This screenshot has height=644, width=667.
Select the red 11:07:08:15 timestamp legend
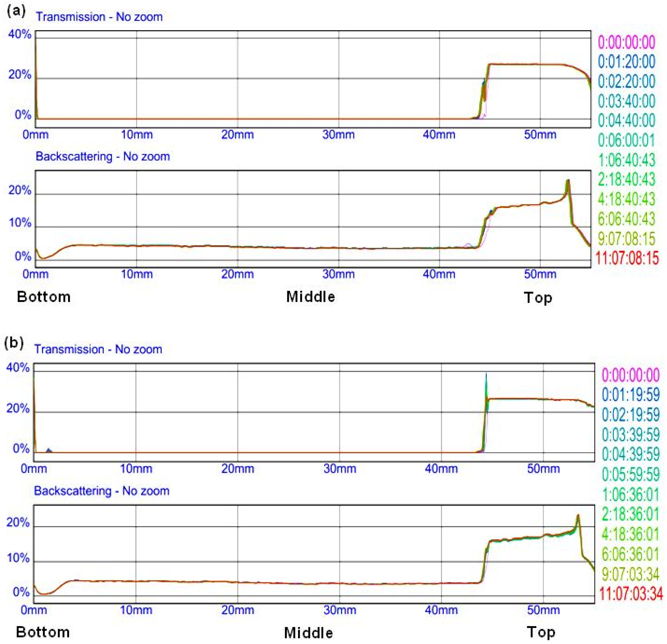(627, 258)
